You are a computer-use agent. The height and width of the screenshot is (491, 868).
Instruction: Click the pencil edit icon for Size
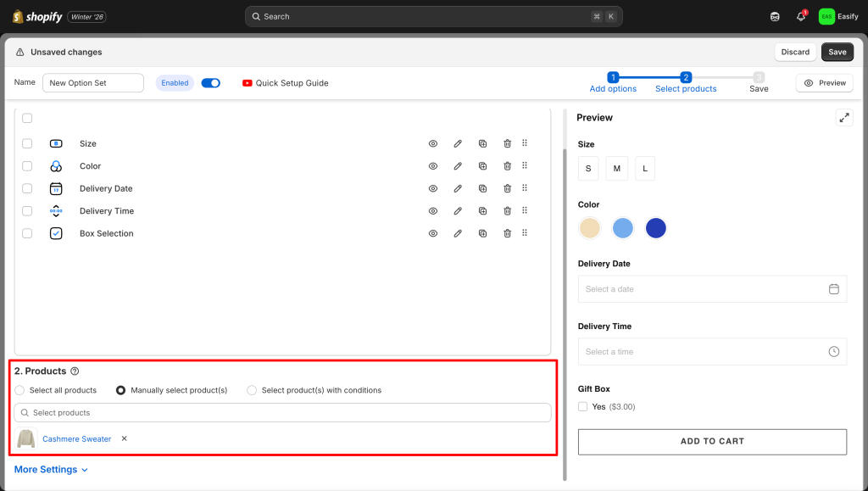click(458, 143)
